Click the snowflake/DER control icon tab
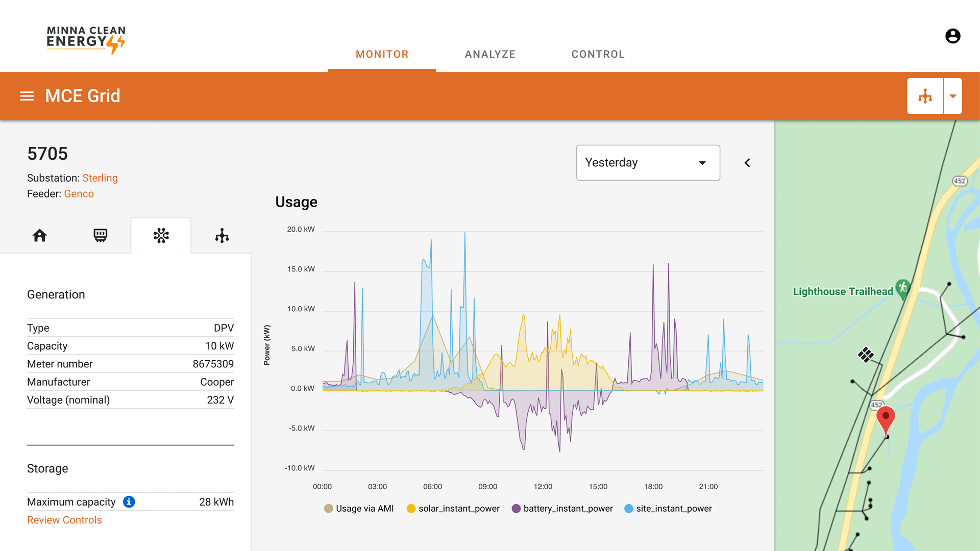Viewport: 980px width, 551px height. pyautogui.click(x=160, y=236)
